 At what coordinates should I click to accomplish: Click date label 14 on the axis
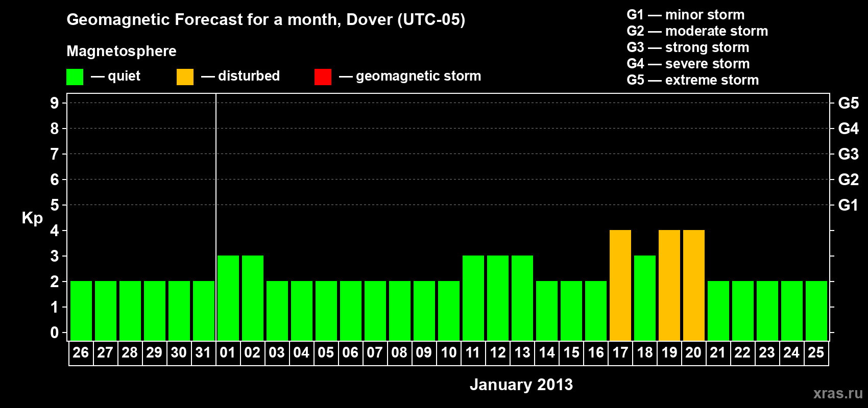(x=547, y=352)
